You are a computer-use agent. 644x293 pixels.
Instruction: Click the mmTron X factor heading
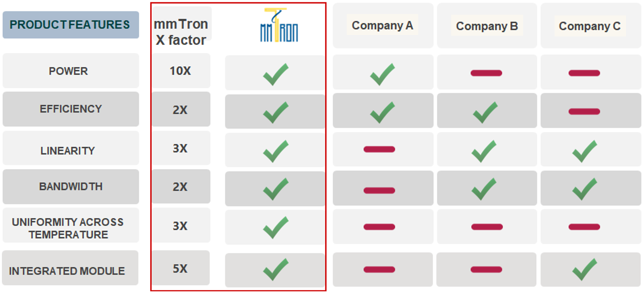pos(181,32)
